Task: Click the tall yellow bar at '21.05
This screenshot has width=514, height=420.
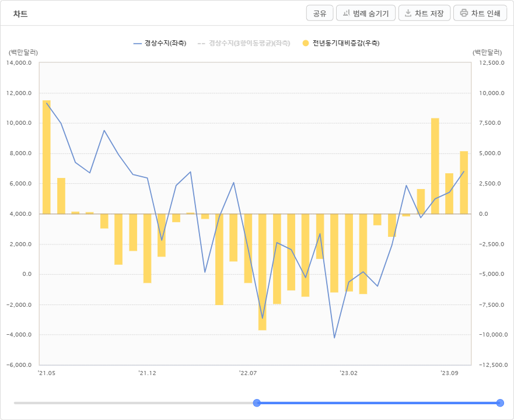Action: coord(47,157)
